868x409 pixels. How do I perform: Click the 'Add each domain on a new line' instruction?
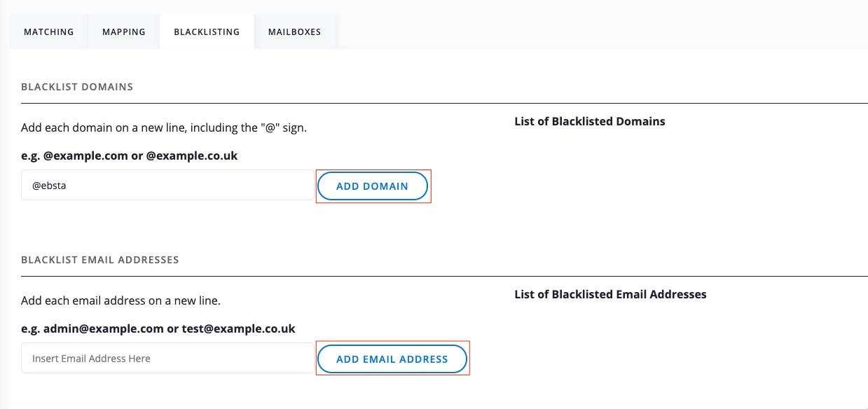click(x=164, y=128)
